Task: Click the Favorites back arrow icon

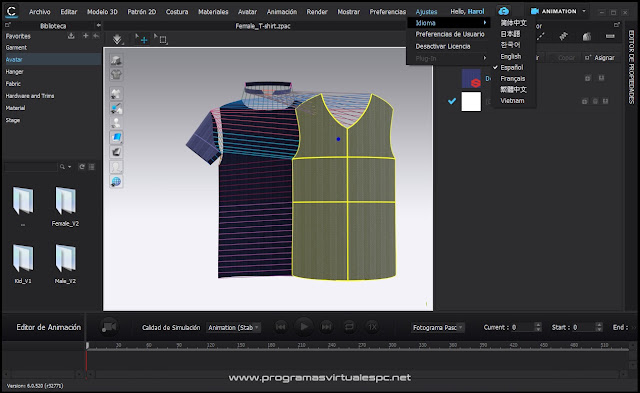Action: (96, 36)
